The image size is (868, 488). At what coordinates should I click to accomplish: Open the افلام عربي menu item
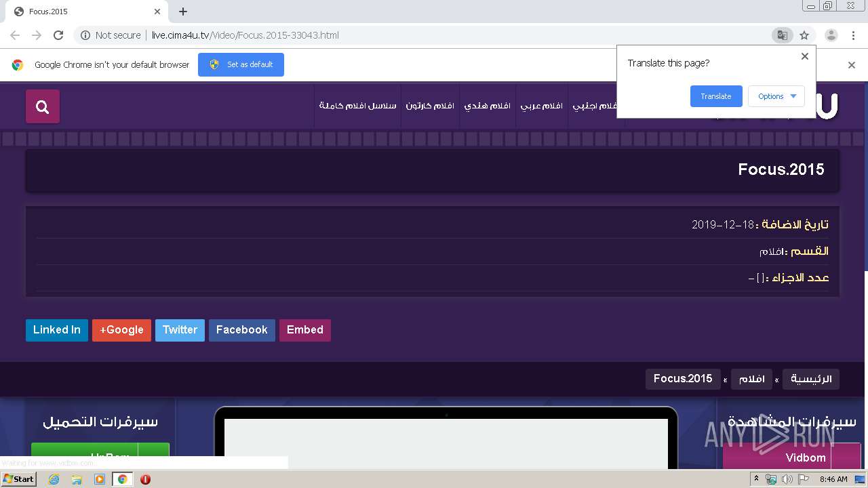(542, 106)
